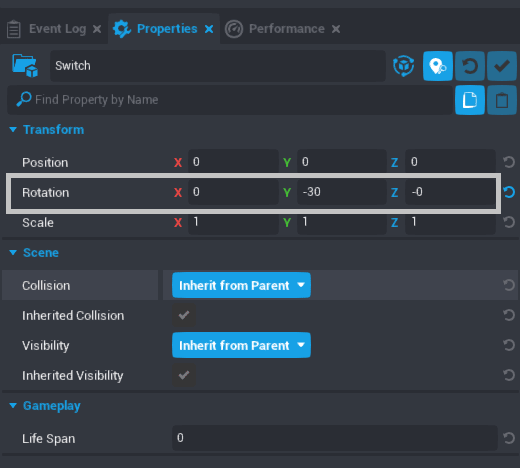This screenshot has width=520, height=468.
Task: Open the Collision Inherit from Parent dropdown
Action: (241, 285)
